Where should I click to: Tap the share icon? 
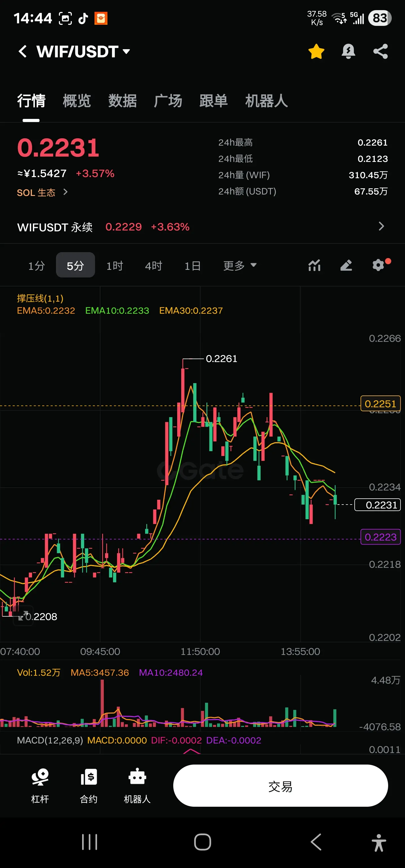point(380,51)
